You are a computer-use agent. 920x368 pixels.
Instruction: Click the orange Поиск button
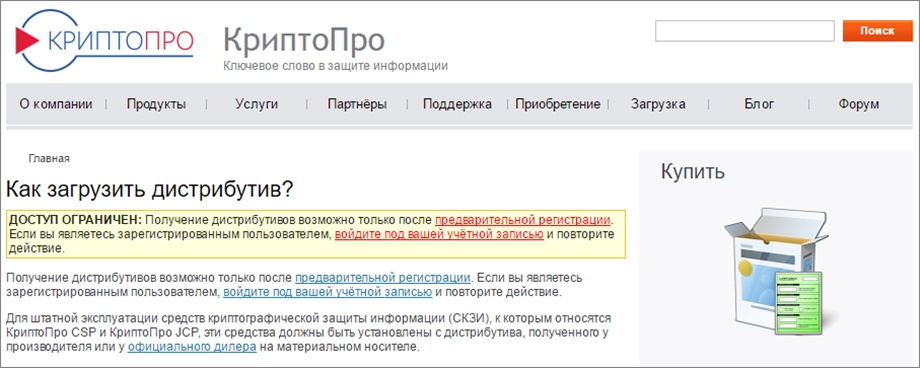pos(877,31)
